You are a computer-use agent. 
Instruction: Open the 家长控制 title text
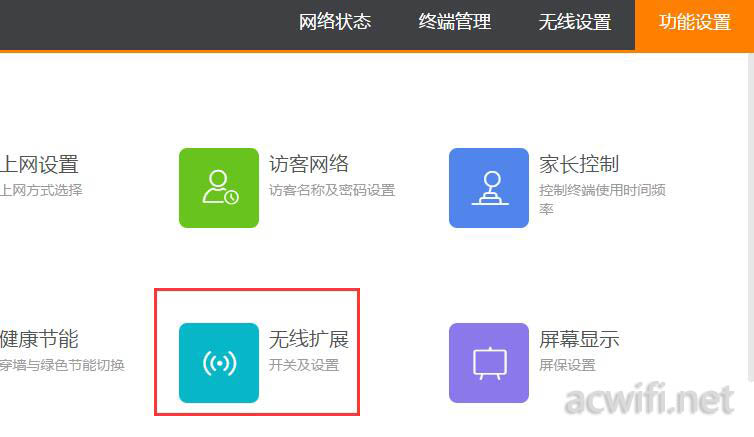click(578, 164)
